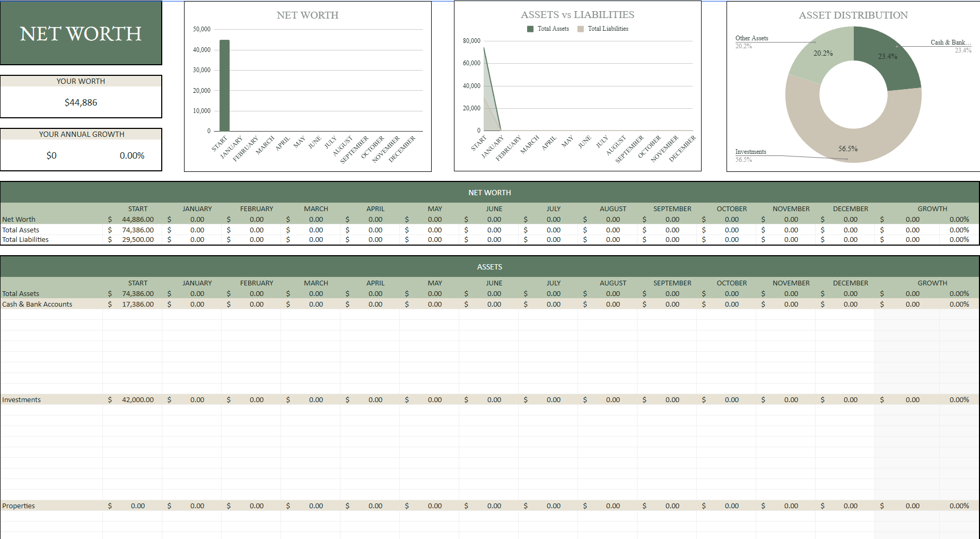Click the $0 annual growth amount

point(51,155)
